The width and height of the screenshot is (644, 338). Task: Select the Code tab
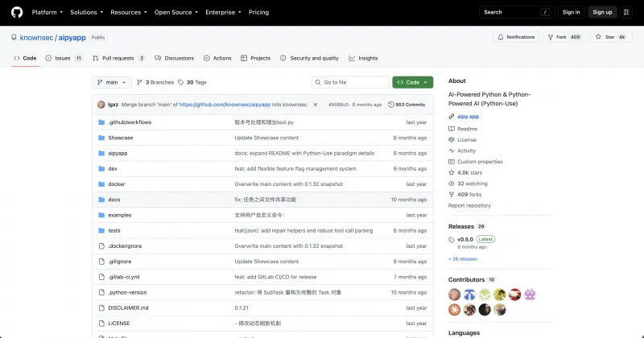coord(25,58)
